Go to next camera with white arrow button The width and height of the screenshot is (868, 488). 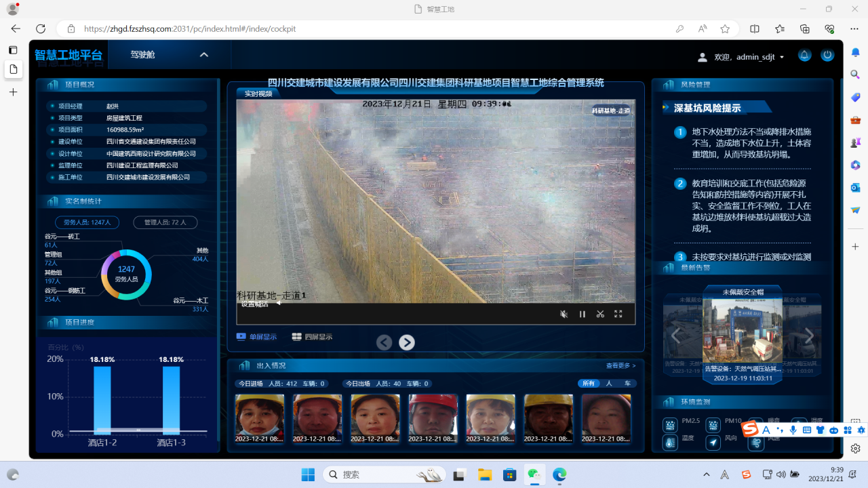point(406,343)
